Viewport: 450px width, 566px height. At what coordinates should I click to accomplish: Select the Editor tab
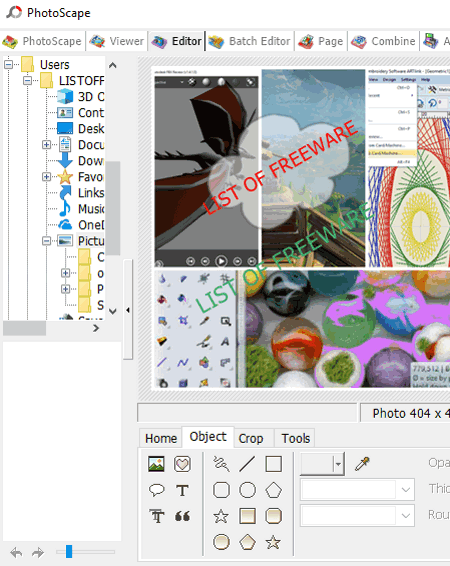click(177, 41)
